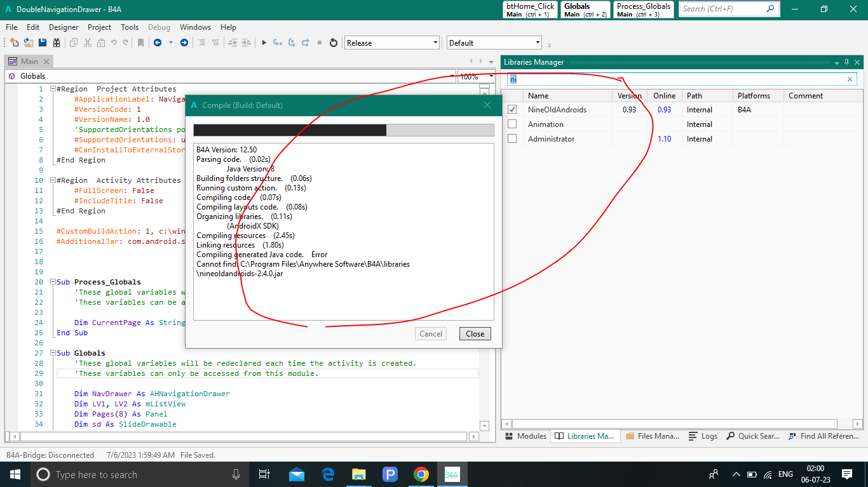This screenshot has height=487, width=868.
Task: Open the Release build mode dropdown
Action: tap(392, 43)
